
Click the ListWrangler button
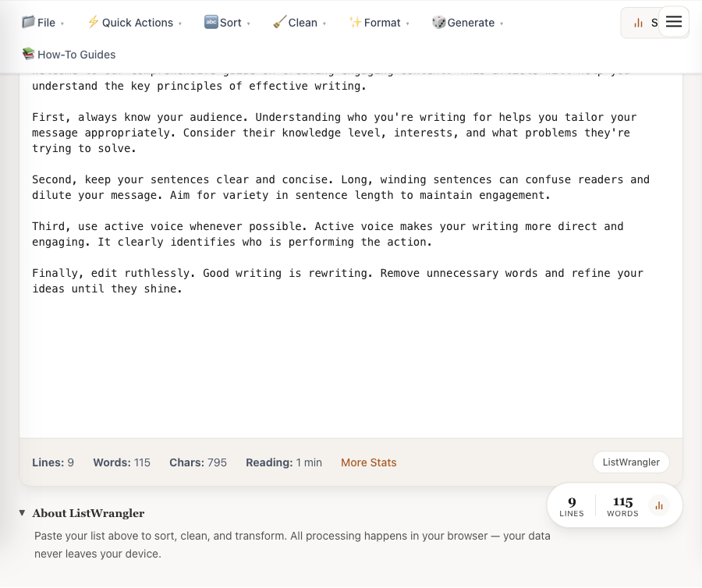pos(631,462)
